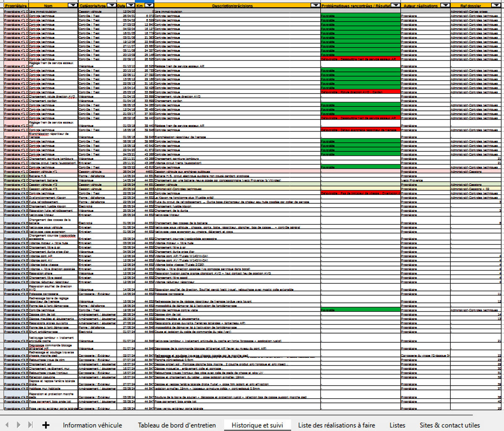504x431 pixels.
Task: Select Nom cell 'Cession véhicule n°1'
Action: [53, 171]
